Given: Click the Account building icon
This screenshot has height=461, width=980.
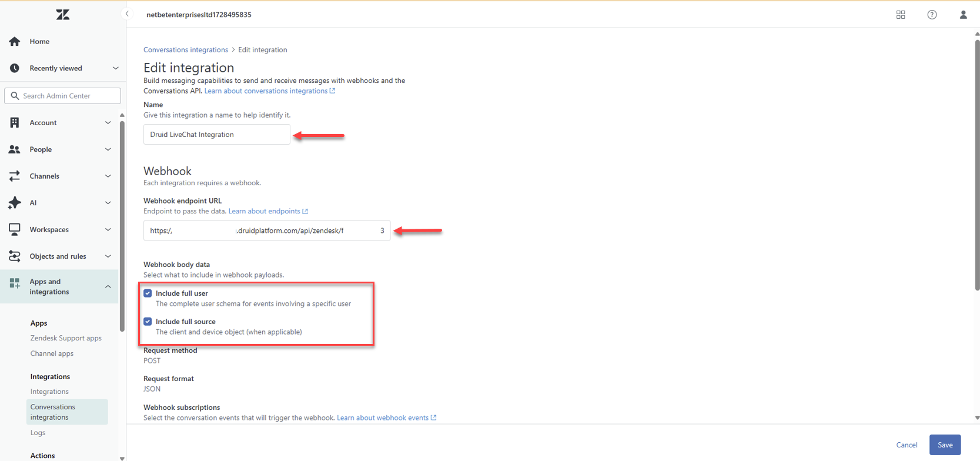Looking at the screenshot, I should pos(15,122).
